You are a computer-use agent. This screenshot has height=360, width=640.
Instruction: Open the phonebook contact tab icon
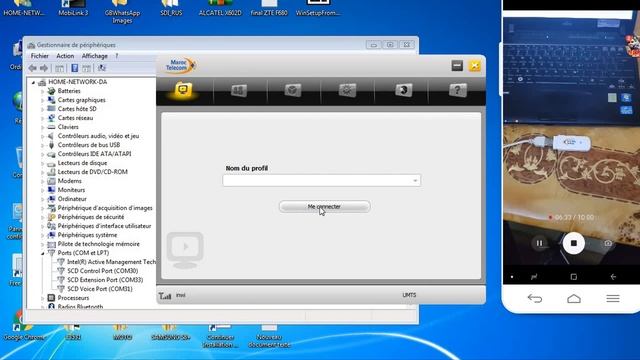click(403, 90)
